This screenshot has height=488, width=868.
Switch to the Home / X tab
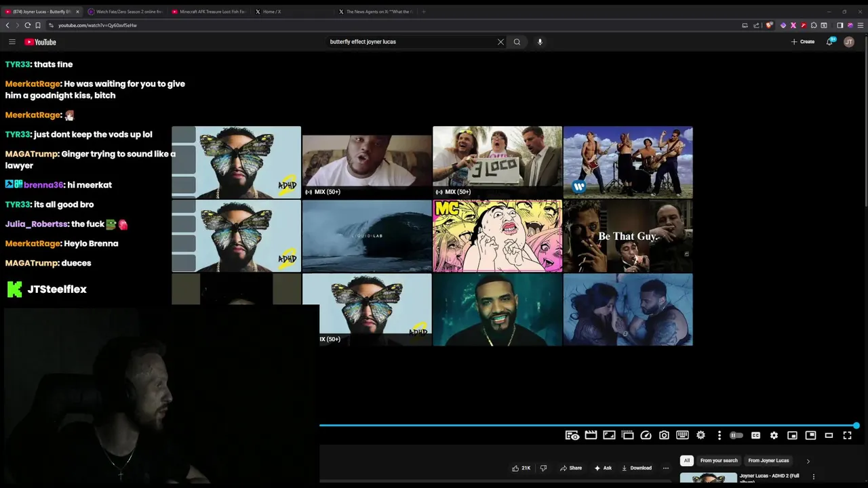[x=293, y=12]
